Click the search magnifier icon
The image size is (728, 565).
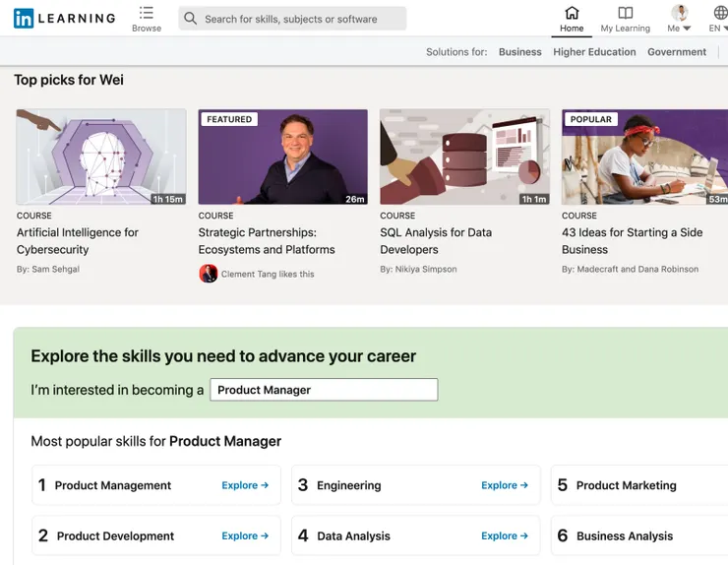191,19
